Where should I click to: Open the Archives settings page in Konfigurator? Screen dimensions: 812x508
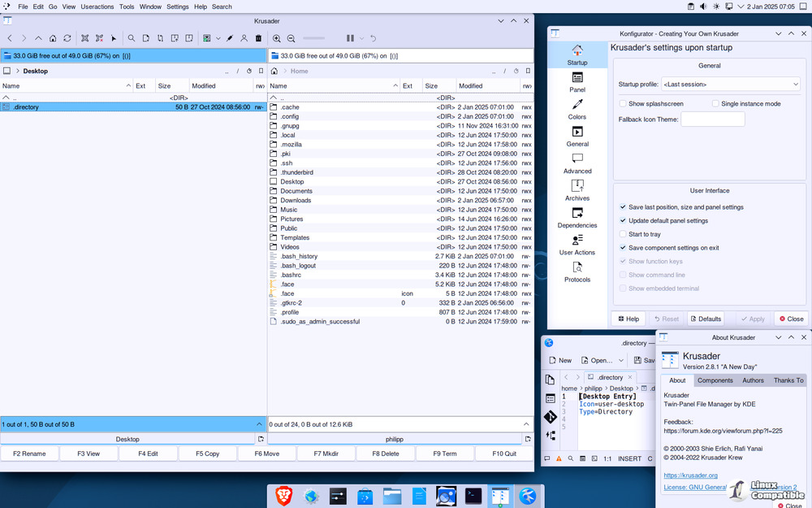point(577,190)
